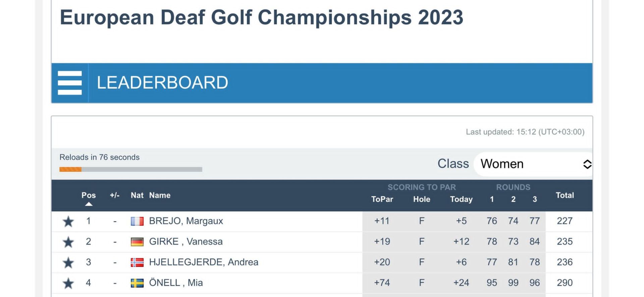Sort by the ToPar column header
The image size is (644, 297).
coord(382,199)
